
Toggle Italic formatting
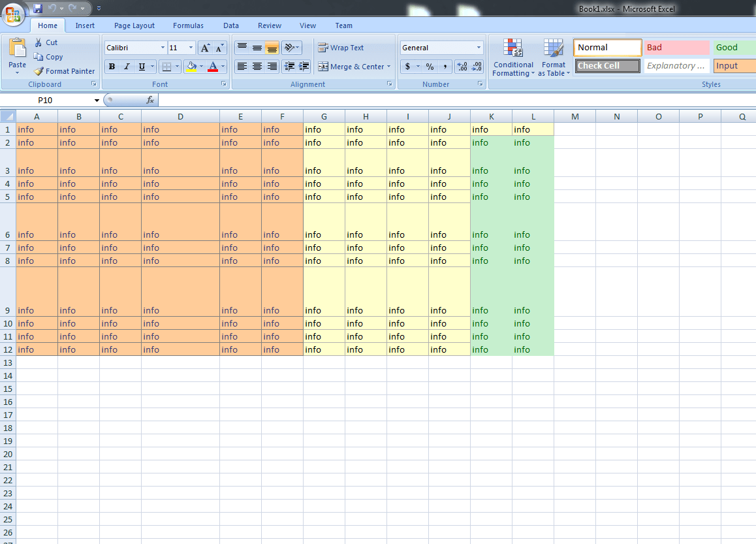125,66
